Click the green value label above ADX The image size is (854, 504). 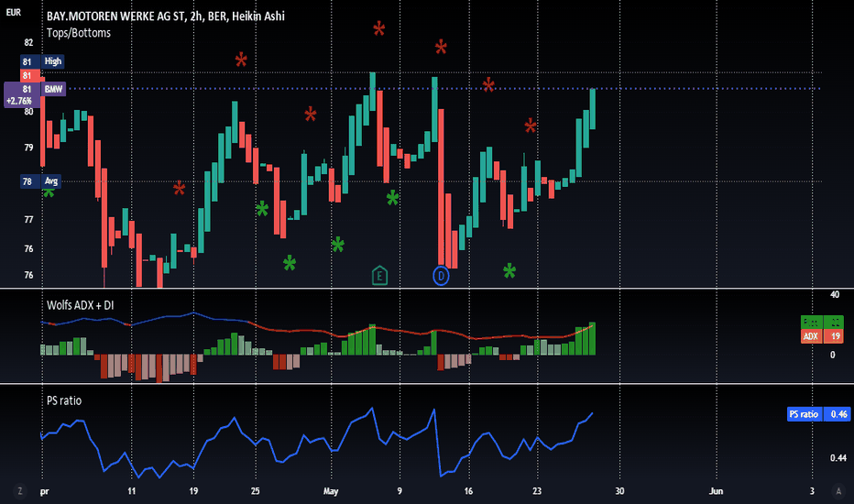822,323
